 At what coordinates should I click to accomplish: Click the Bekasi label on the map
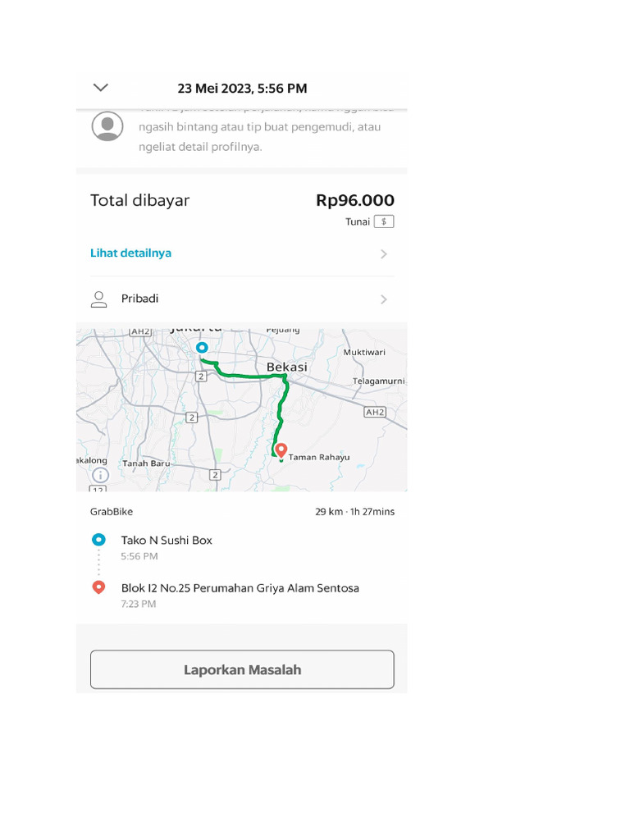pyautogui.click(x=286, y=367)
